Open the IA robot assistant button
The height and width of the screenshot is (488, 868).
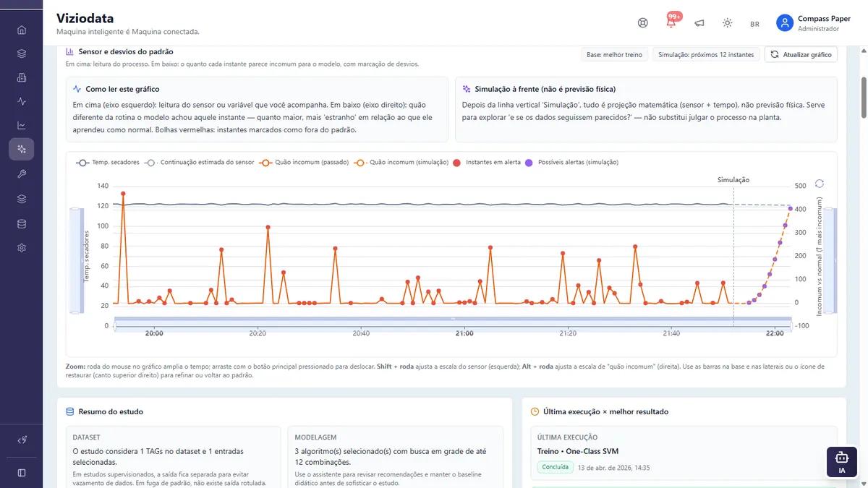point(841,461)
